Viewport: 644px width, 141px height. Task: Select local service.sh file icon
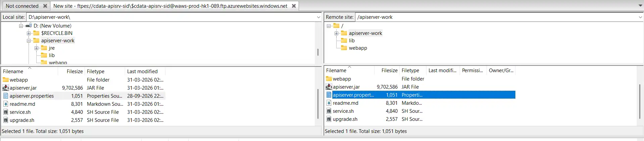pos(6,112)
